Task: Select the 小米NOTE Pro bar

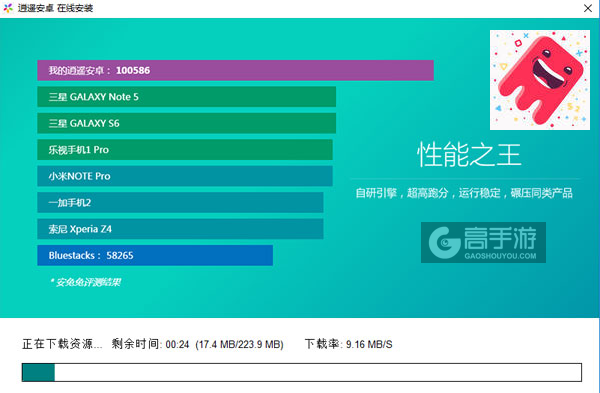Action: 185,176
